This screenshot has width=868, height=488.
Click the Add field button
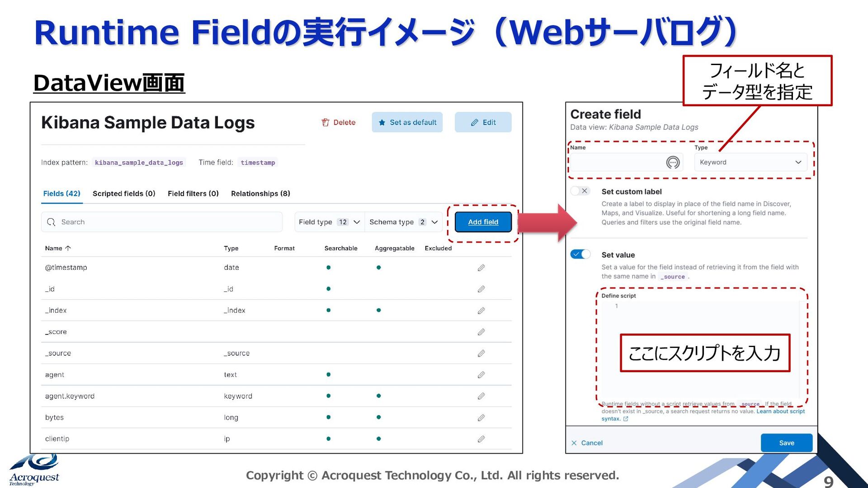pyautogui.click(x=483, y=222)
